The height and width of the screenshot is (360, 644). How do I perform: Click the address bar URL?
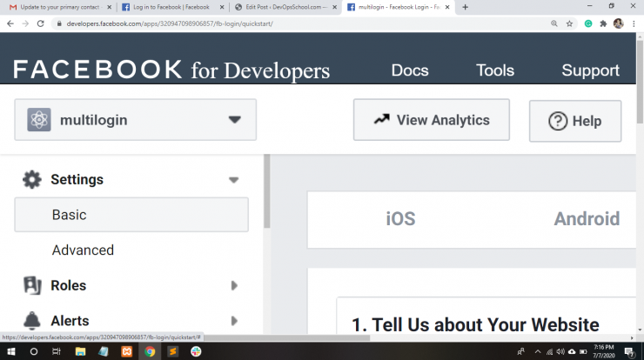pyautogui.click(x=170, y=23)
